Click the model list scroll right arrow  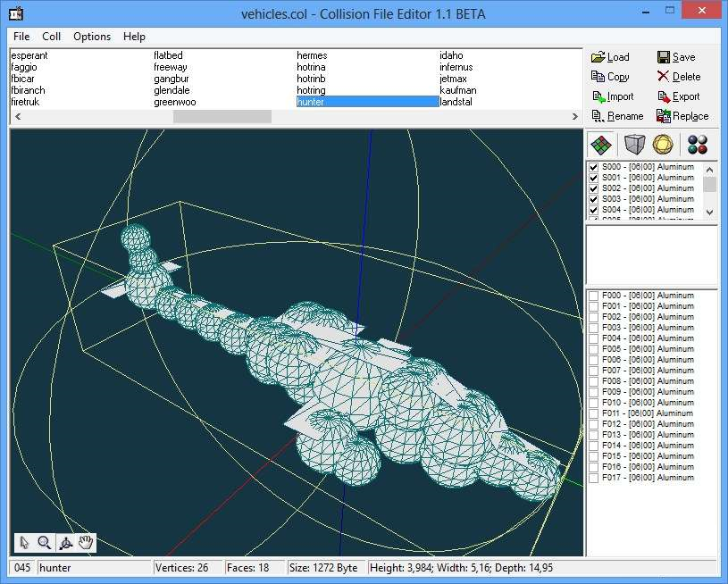574,116
